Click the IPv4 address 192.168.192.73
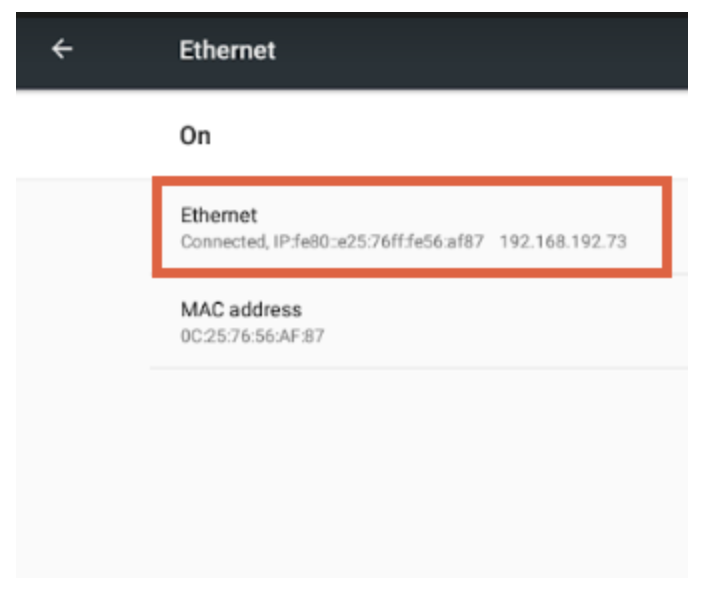 (562, 242)
